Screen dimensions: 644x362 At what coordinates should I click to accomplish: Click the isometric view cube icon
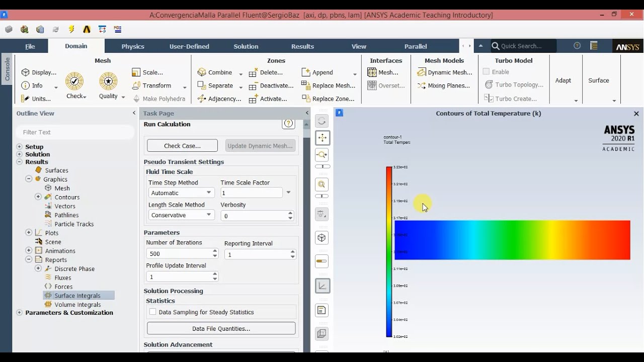pos(322,238)
